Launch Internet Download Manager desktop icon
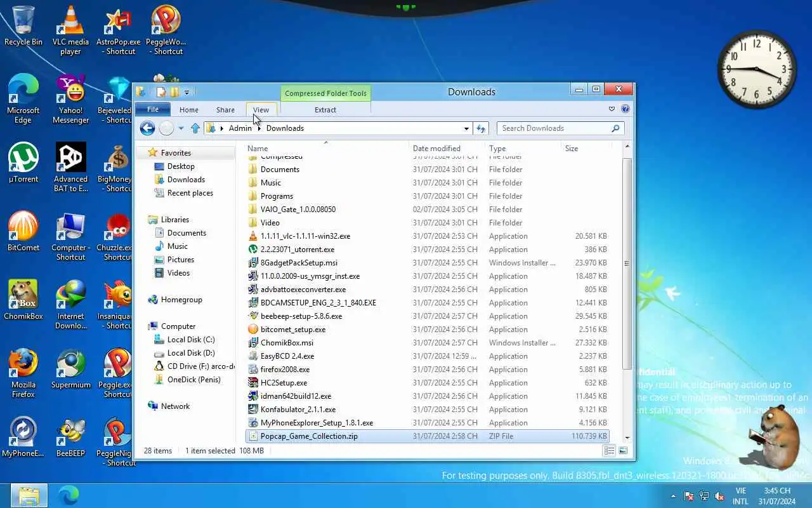This screenshot has height=508, width=812. point(70,304)
